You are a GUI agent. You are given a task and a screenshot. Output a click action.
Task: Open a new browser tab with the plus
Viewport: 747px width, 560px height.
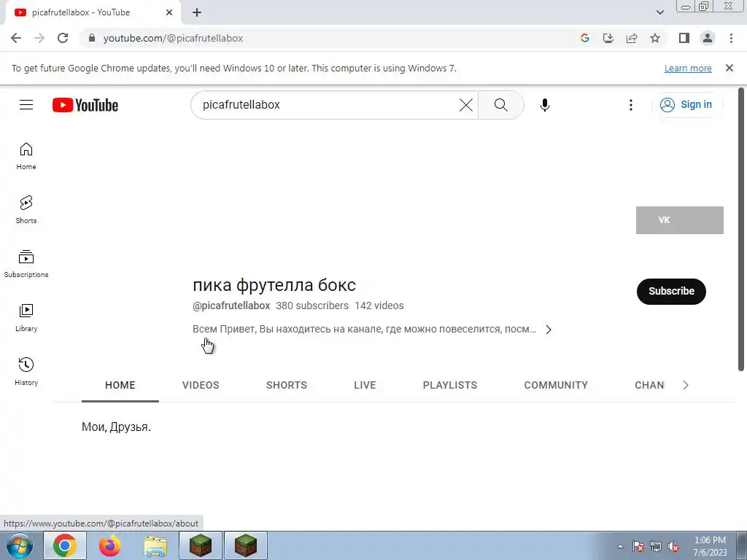[197, 13]
